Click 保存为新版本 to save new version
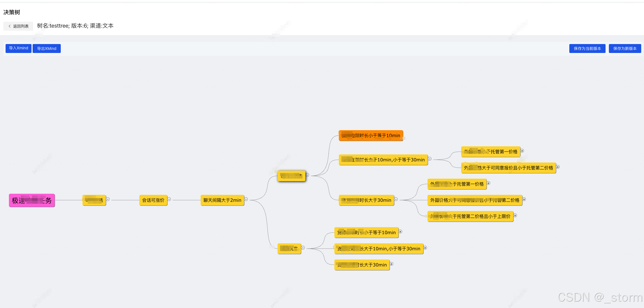The height and width of the screenshot is (308, 644). click(625, 48)
